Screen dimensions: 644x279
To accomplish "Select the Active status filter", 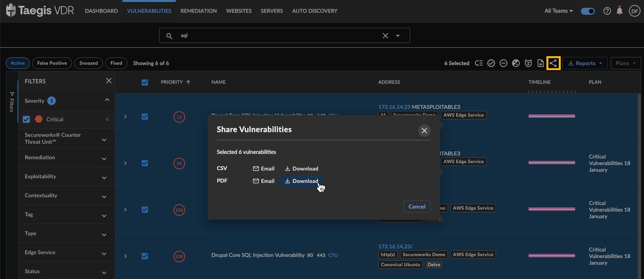I will coord(18,63).
